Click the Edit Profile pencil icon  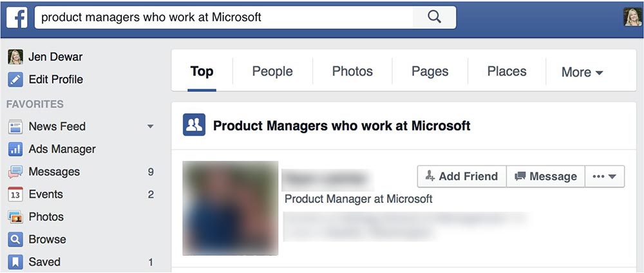point(15,79)
